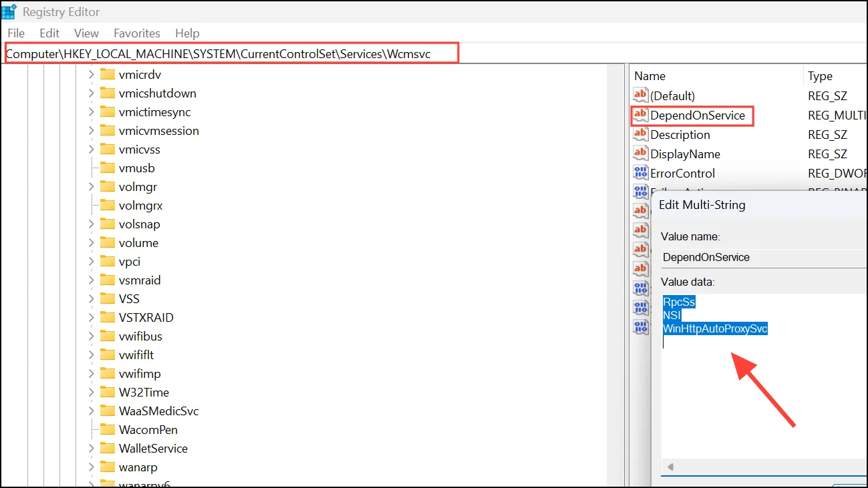Click the folder icon next to volsnap

click(108, 224)
